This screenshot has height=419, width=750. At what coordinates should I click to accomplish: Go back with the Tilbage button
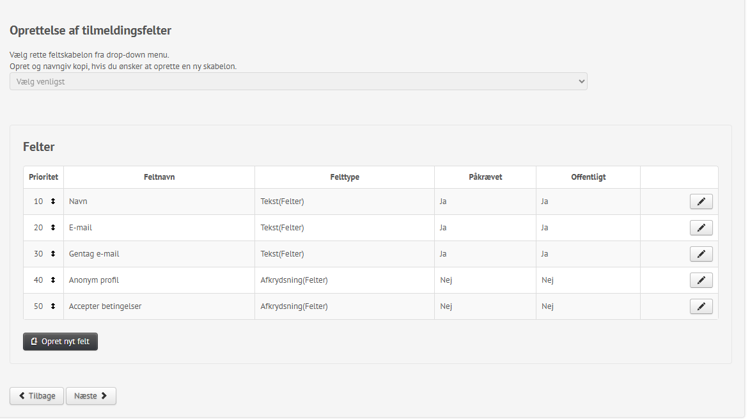(36, 396)
